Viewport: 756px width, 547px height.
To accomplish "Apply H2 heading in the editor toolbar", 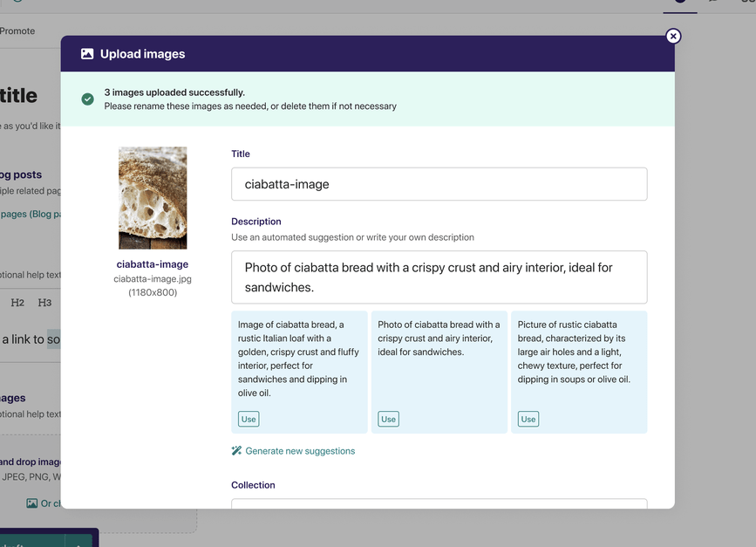I will click(x=17, y=303).
